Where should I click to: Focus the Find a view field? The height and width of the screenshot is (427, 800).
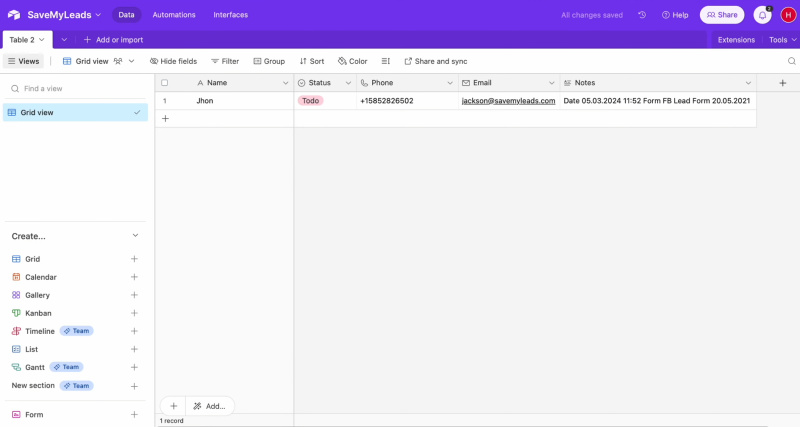point(75,89)
